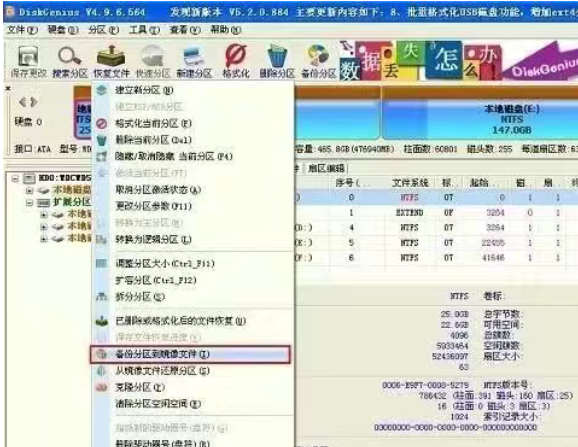Click the 从镜像文件还原分区 menu icon

[101, 371]
